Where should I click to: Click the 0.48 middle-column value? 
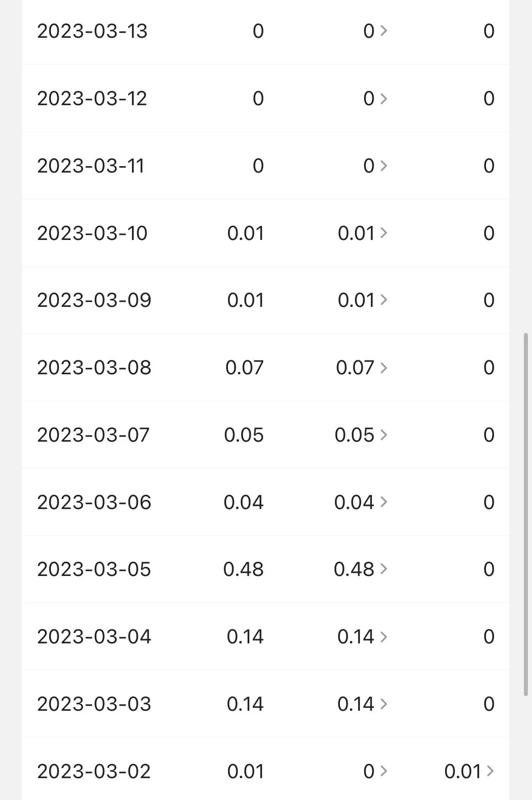point(354,569)
